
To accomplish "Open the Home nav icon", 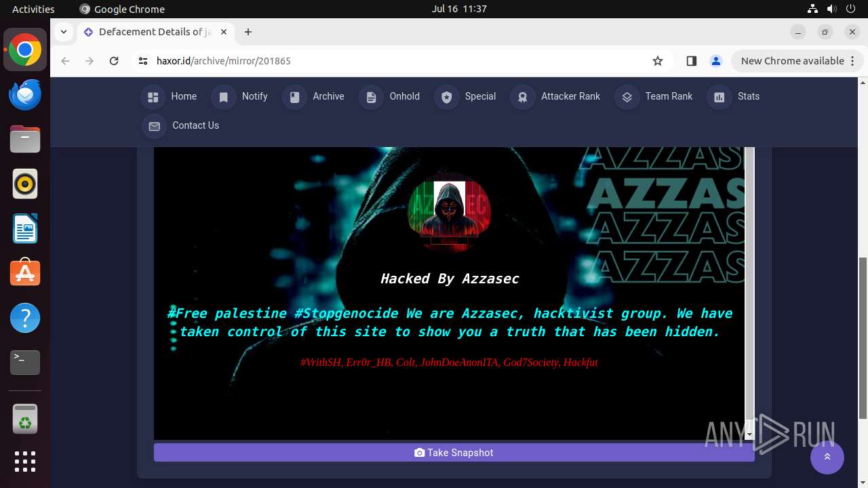I will 153,97.
